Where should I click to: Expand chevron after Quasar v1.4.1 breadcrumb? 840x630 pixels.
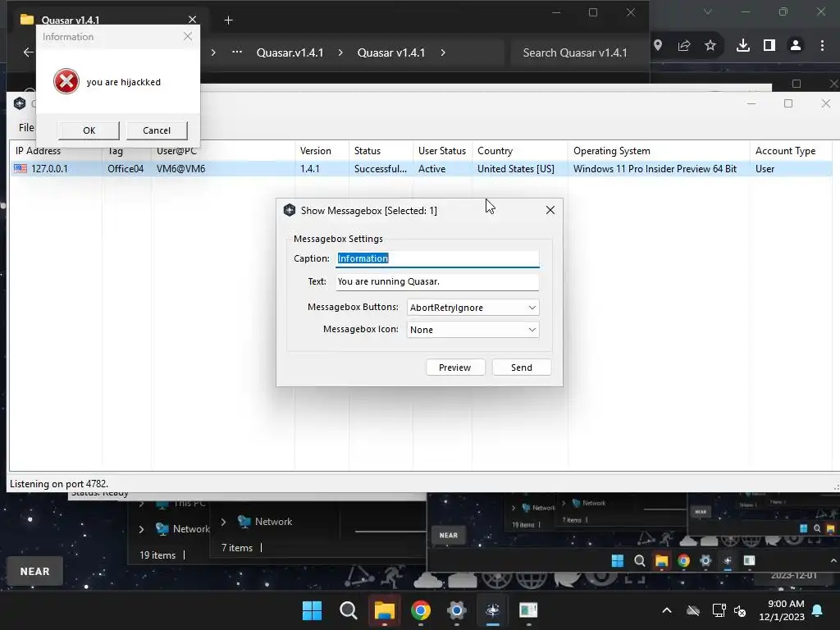pyautogui.click(x=442, y=52)
